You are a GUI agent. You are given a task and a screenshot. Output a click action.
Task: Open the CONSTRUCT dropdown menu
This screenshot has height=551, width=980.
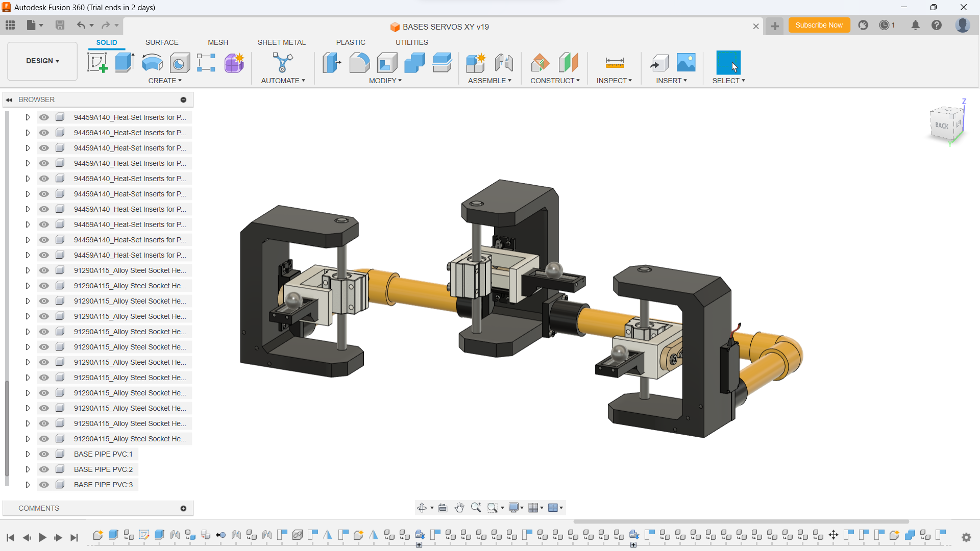(555, 81)
